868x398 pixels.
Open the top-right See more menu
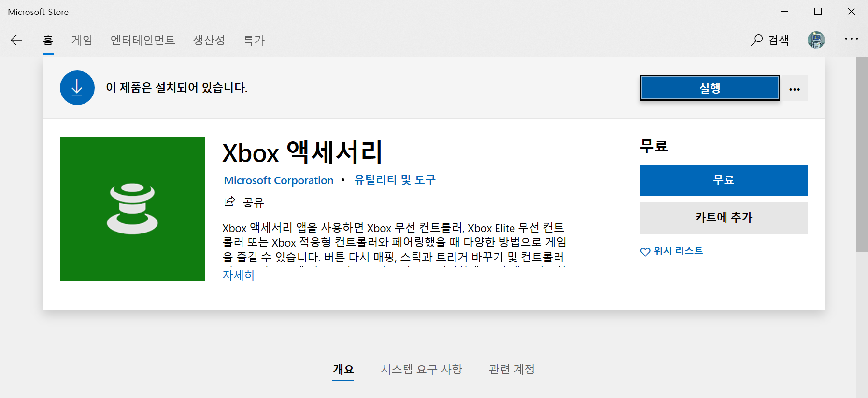(851, 39)
